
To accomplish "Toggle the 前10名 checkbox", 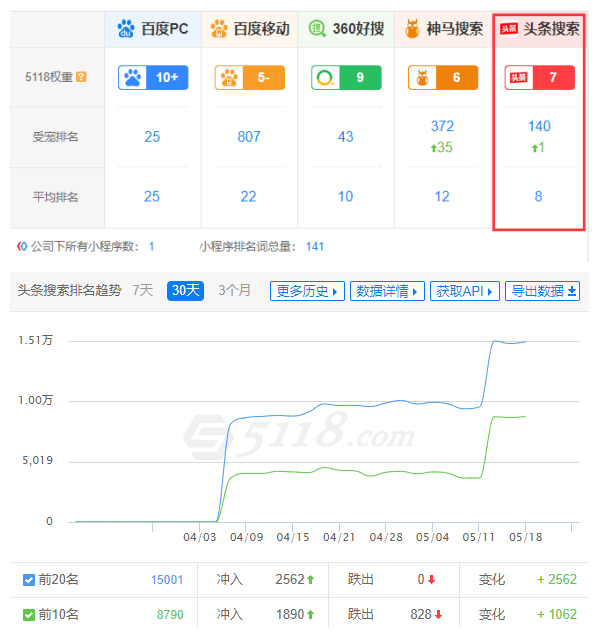I will coord(28,615).
